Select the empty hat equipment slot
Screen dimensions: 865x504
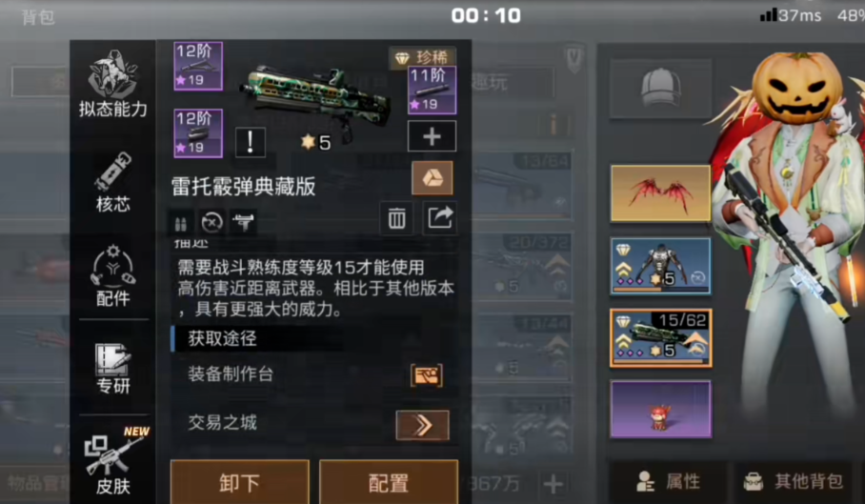tap(660, 89)
